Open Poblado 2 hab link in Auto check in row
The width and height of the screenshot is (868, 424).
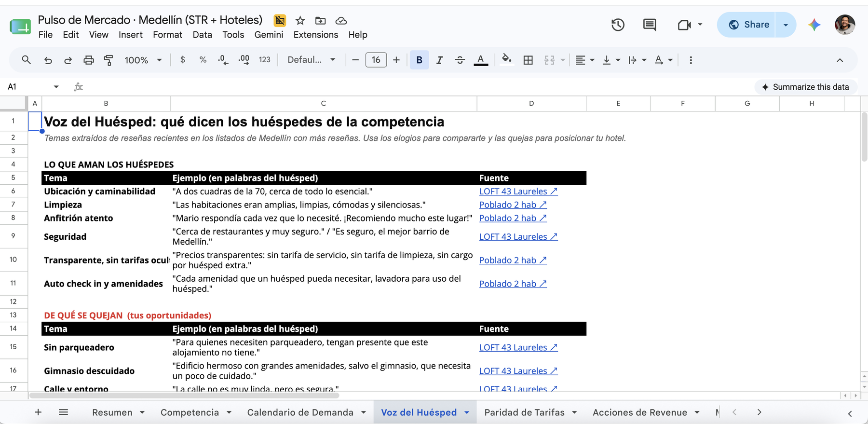pyautogui.click(x=513, y=284)
